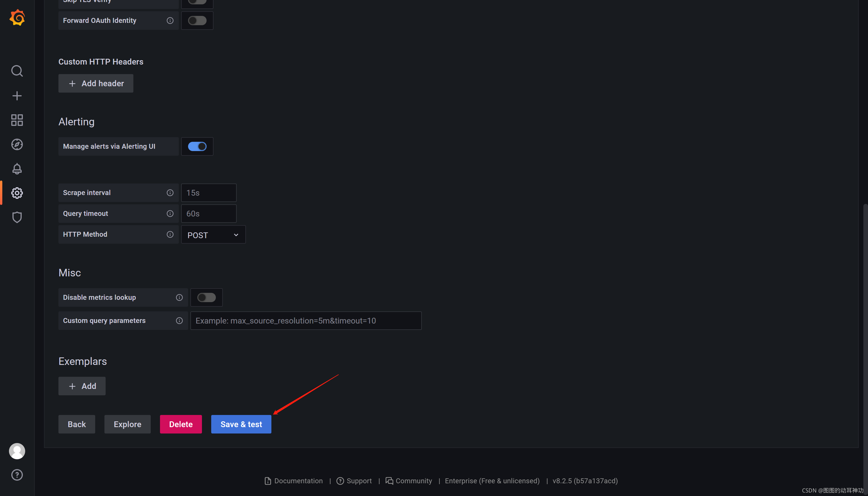Open the user profile avatar menu

click(17, 451)
